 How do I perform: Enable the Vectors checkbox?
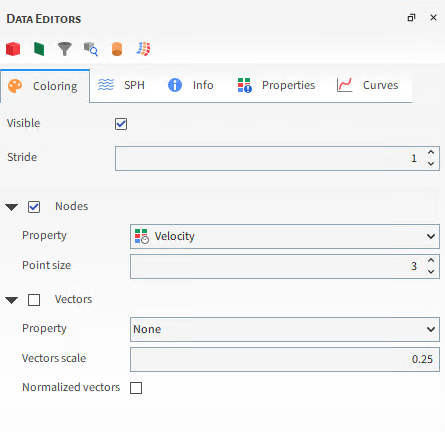[x=34, y=300]
